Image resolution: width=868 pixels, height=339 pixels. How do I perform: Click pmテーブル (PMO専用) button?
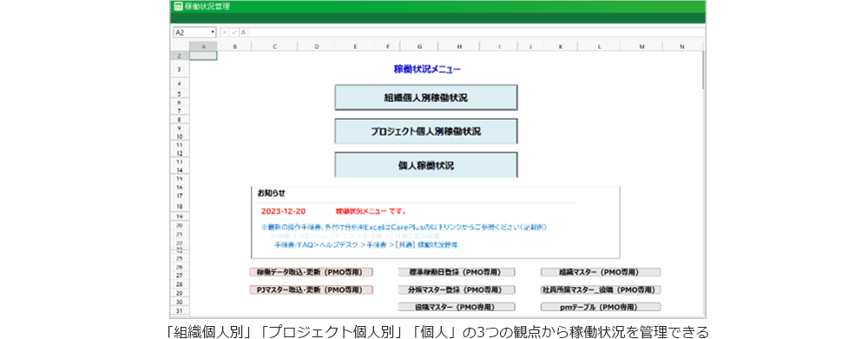[x=601, y=307]
